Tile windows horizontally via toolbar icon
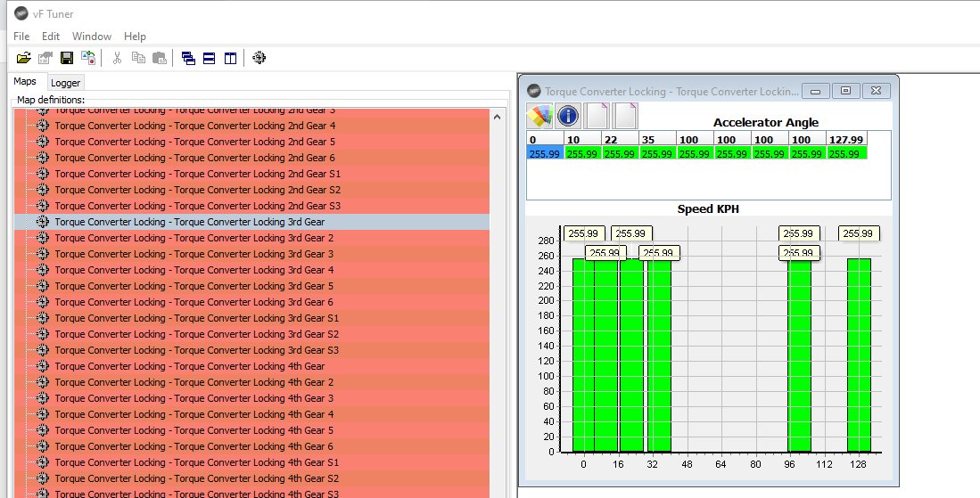The width and height of the screenshot is (980, 498). click(210, 58)
